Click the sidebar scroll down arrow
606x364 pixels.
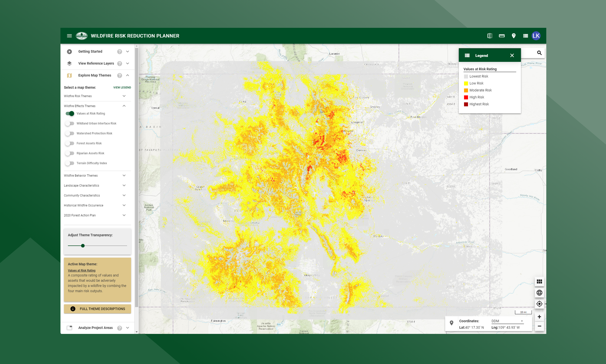click(137, 332)
